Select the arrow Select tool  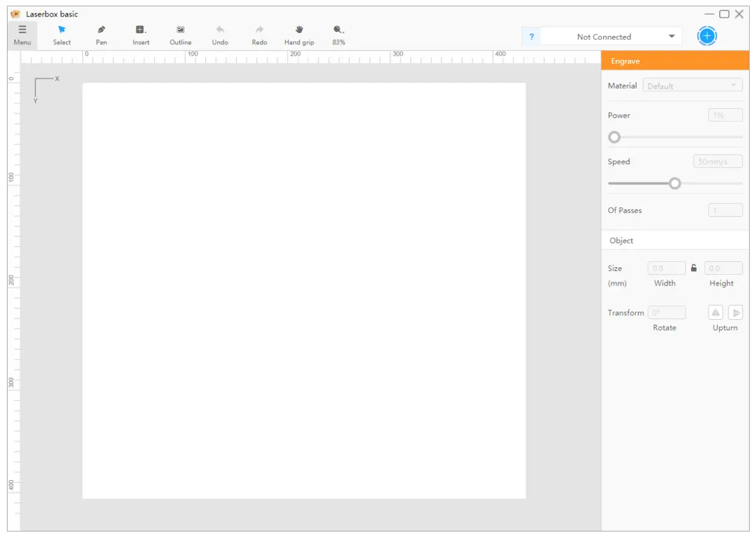[62, 35]
